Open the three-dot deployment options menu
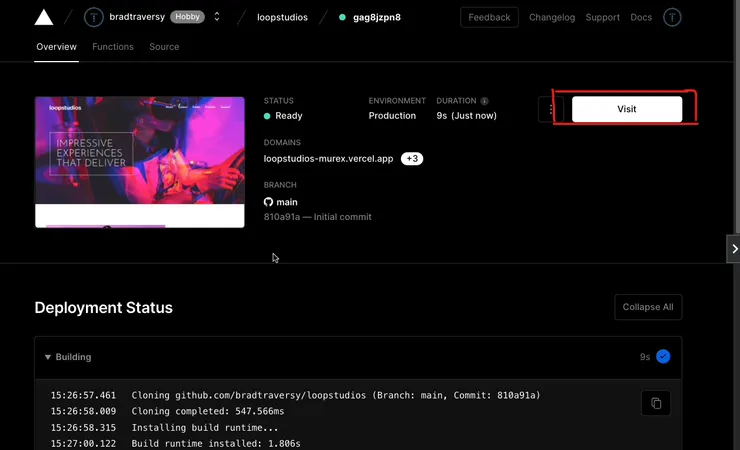 point(551,109)
